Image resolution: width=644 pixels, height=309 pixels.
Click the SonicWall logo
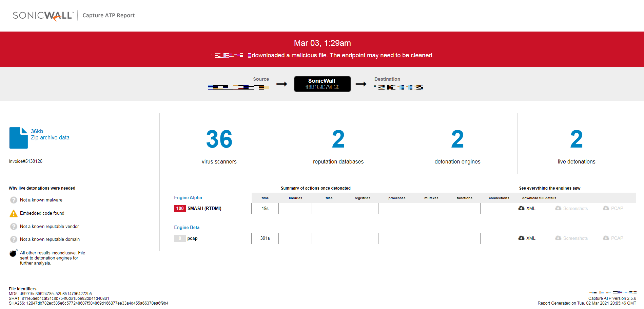pyautogui.click(x=43, y=16)
